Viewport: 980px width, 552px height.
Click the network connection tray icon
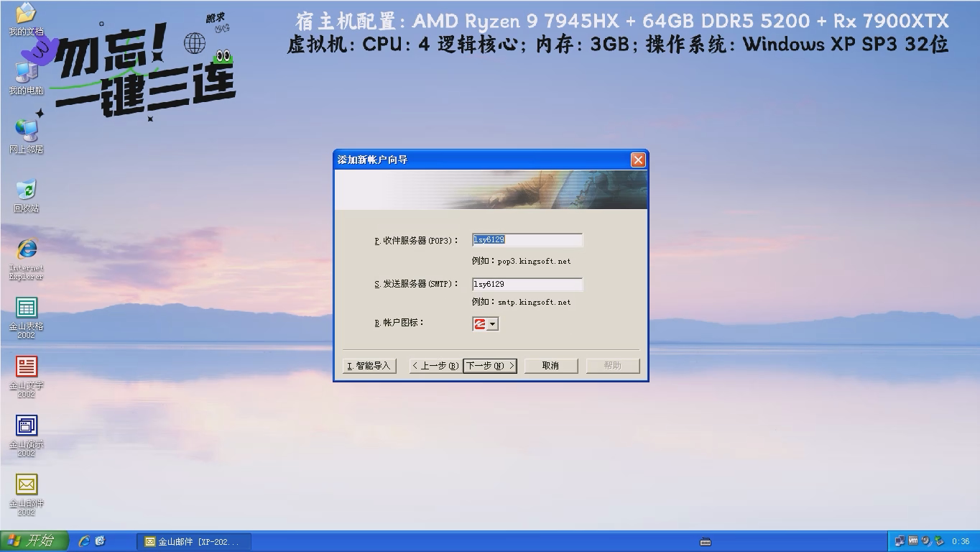900,541
